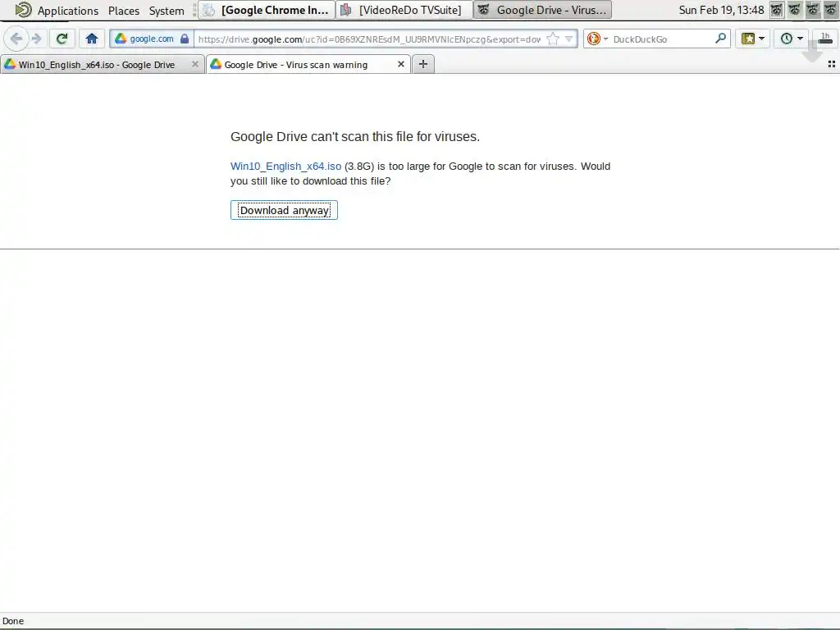Screen dimensions: 840x630
Task: Switch to Google Drive - Virus... taskbar window
Action: point(543,10)
